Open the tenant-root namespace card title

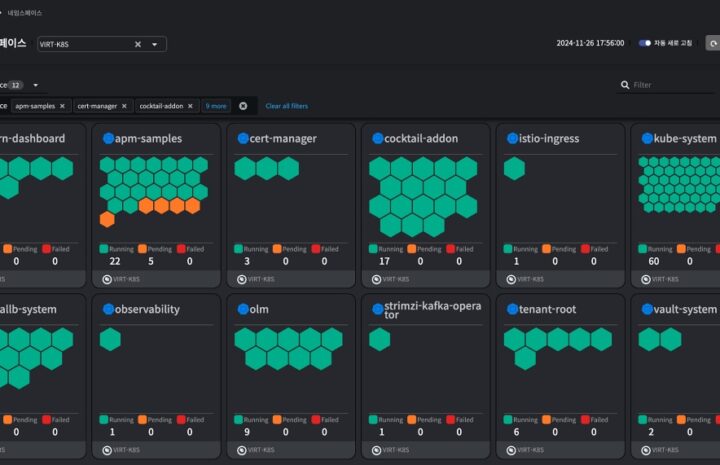coord(547,309)
